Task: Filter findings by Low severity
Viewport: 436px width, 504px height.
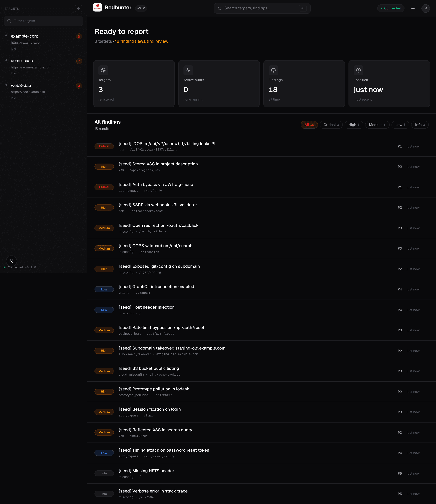Action: 400,125
